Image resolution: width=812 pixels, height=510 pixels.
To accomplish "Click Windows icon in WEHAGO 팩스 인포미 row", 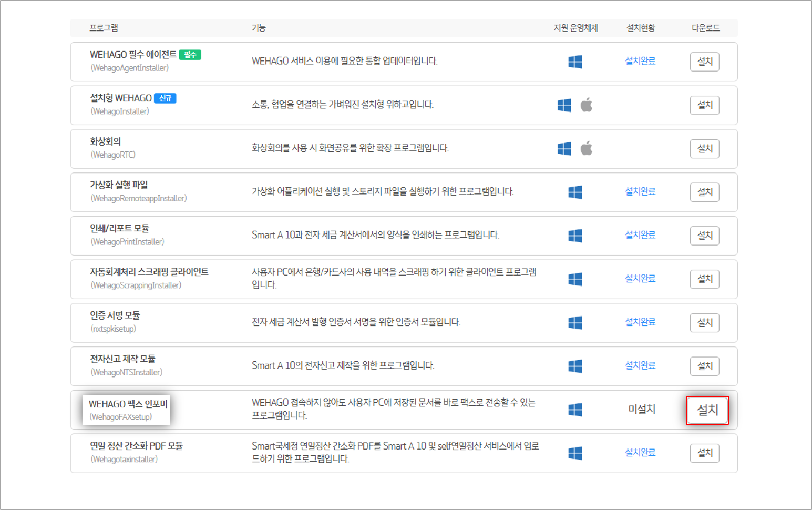I will tap(575, 410).
